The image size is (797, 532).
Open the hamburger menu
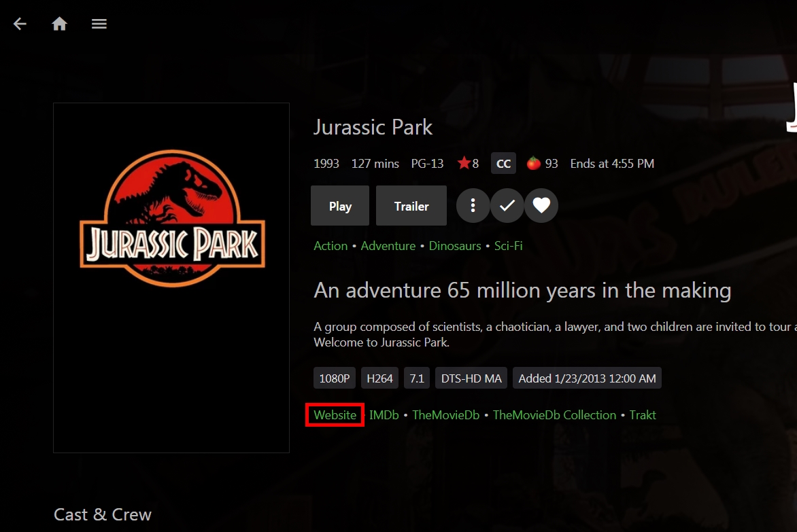[99, 24]
